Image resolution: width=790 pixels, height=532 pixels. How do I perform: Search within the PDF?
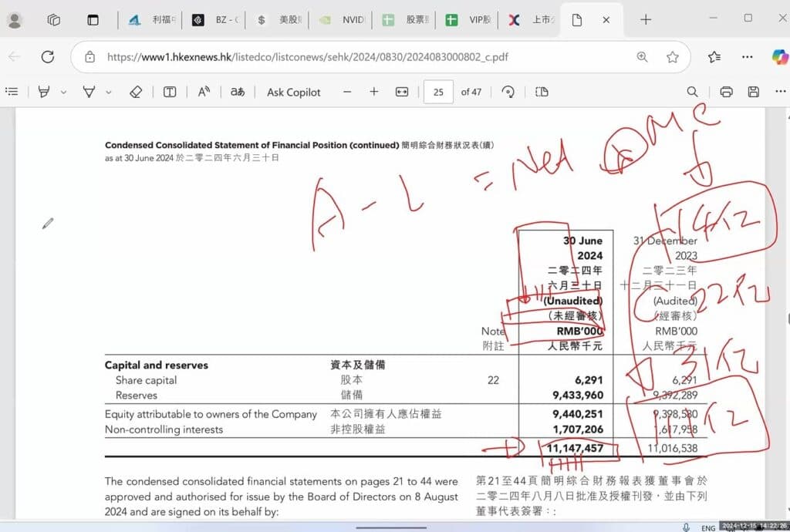(x=693, y=92)
